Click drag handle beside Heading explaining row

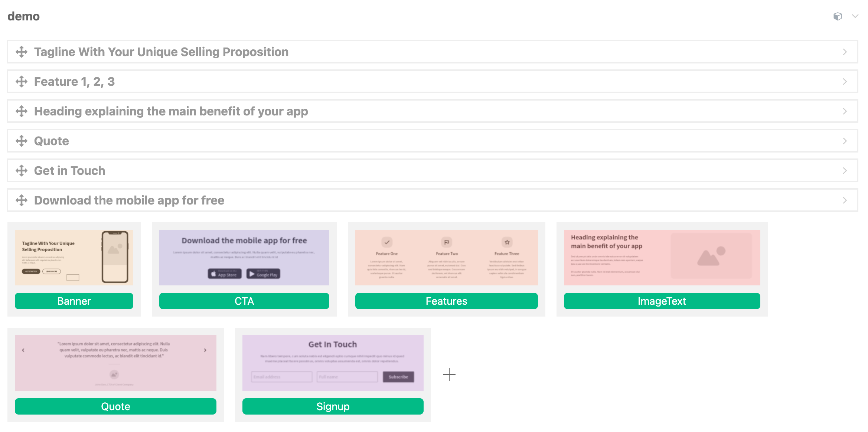tap(22, 111)
